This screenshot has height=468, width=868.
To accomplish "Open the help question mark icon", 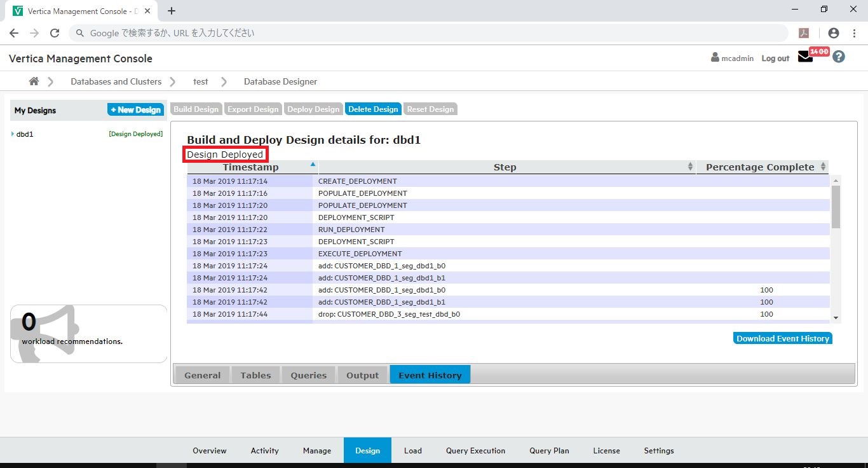I will tap(839, 57).
